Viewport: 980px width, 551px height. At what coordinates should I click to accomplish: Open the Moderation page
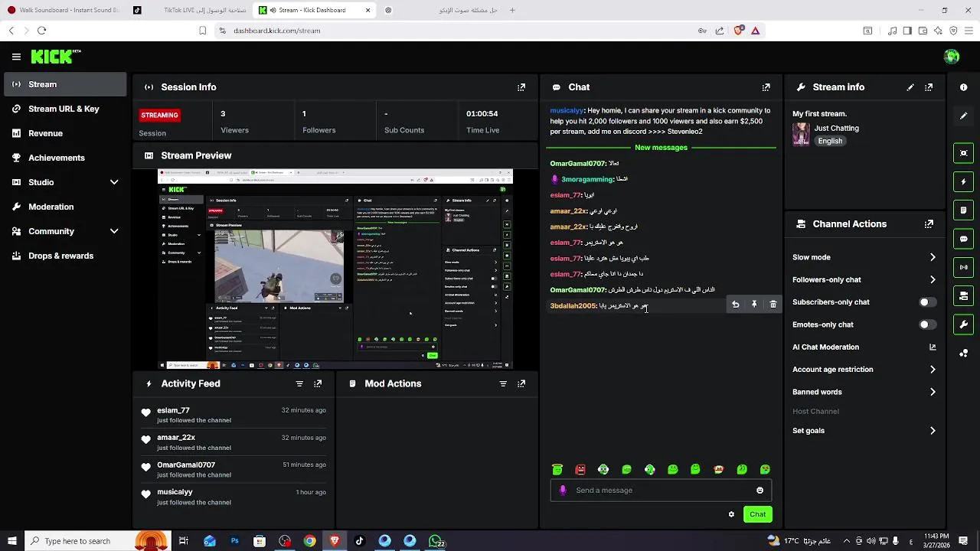(66, 207)
